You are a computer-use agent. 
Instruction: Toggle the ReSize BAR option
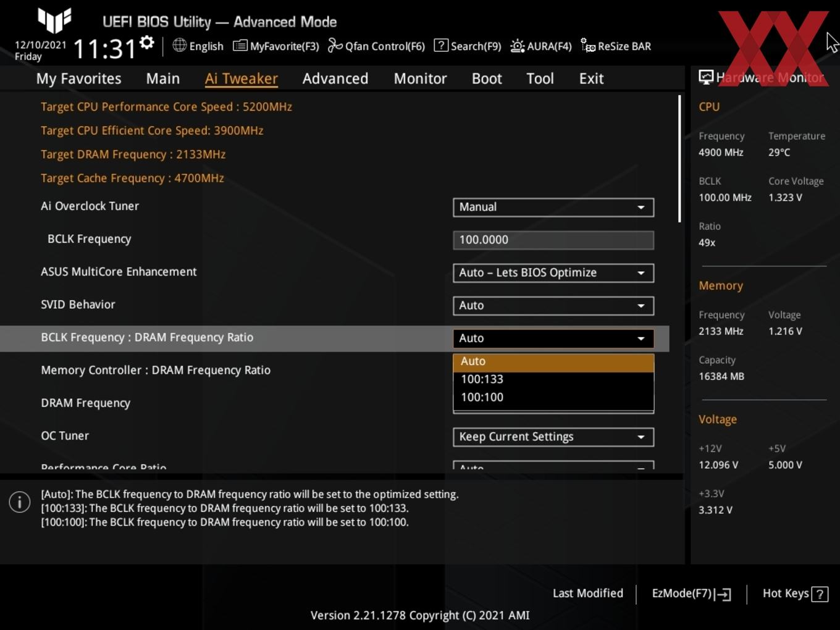click(616, 46)
